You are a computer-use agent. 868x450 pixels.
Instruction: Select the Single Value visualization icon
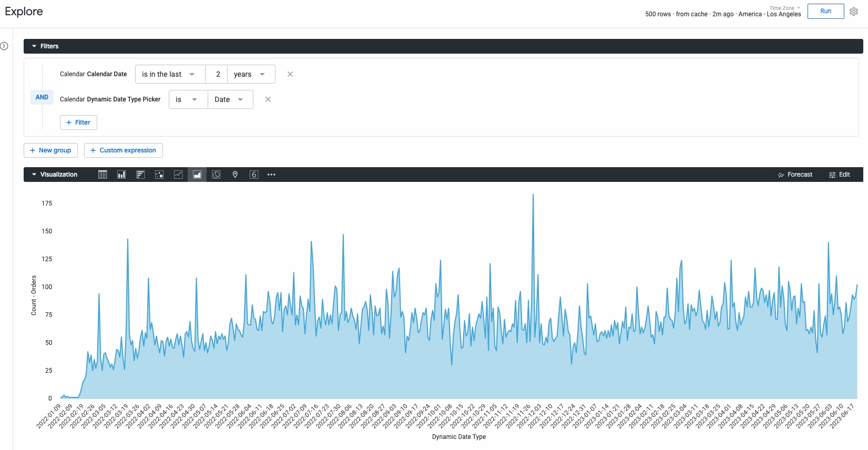pyautogui.click(x=254, y=175)
